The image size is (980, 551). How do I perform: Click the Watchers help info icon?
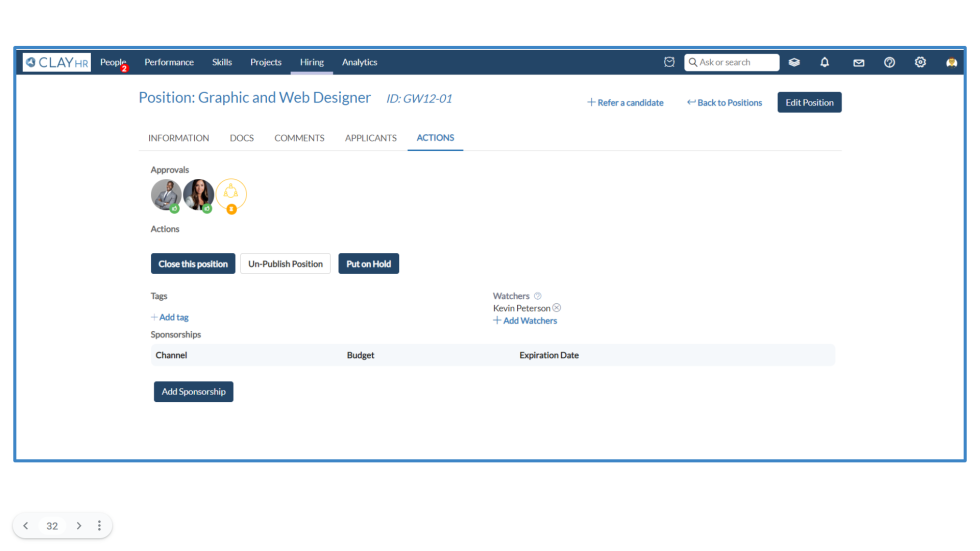click(538, 296)
